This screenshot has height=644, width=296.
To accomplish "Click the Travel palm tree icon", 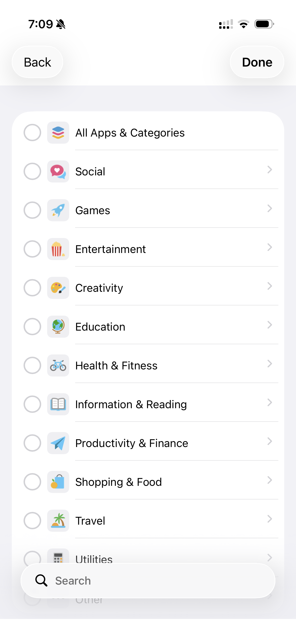I will point(58,520).
